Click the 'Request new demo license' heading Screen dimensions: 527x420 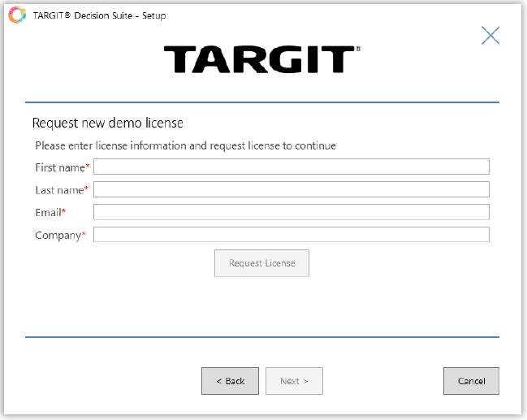coord(107,123)
